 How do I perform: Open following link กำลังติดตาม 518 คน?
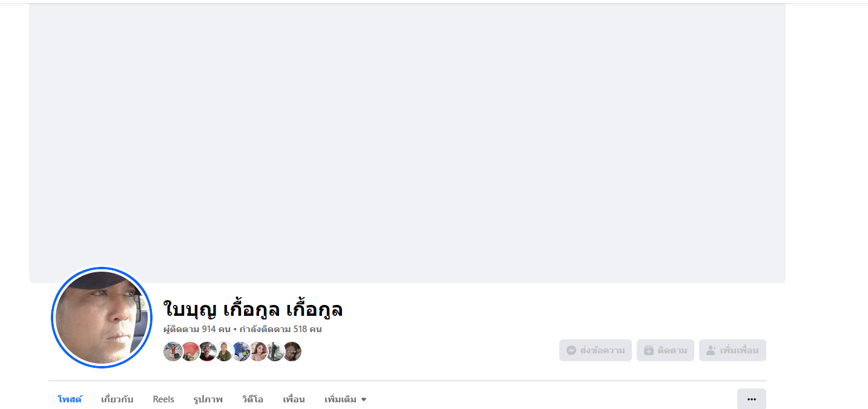[281, 330]
